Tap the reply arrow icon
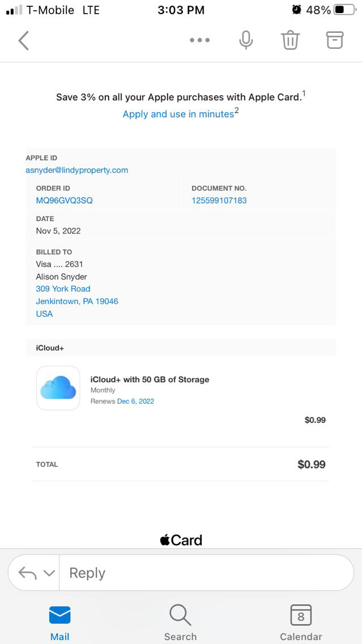Screen dimensions: 362x644 [27, 573]
